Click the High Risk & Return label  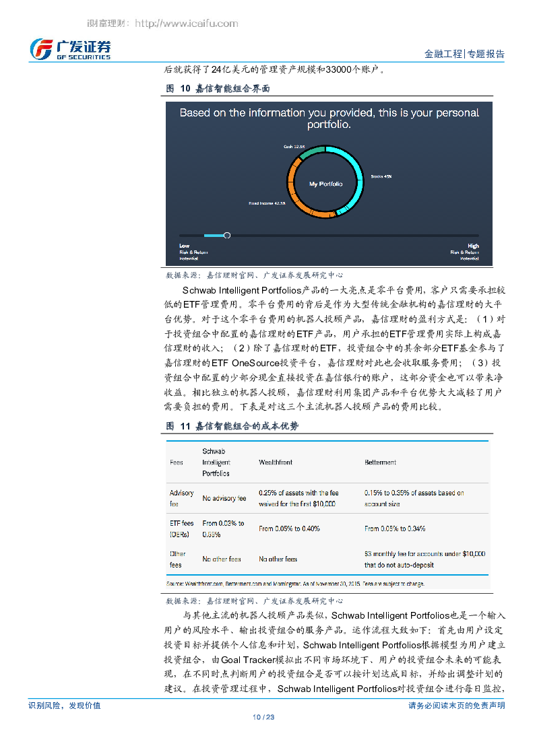(465, 252)
